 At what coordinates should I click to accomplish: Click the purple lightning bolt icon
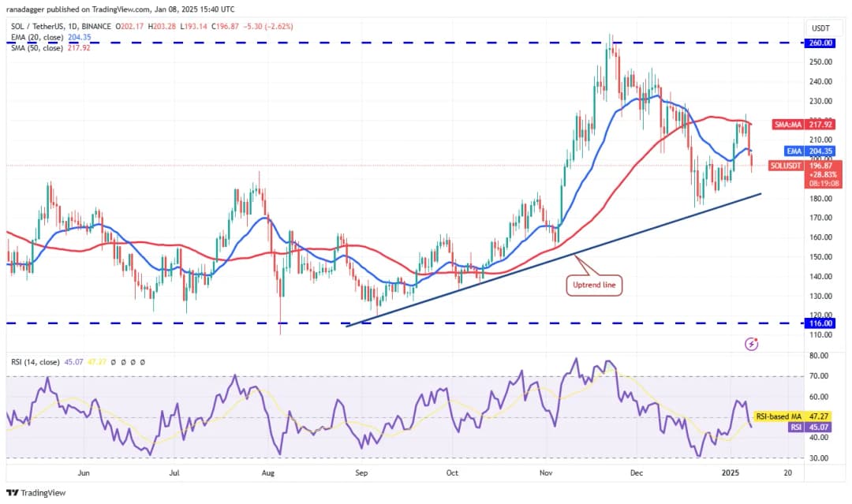[x=752, y=344]
